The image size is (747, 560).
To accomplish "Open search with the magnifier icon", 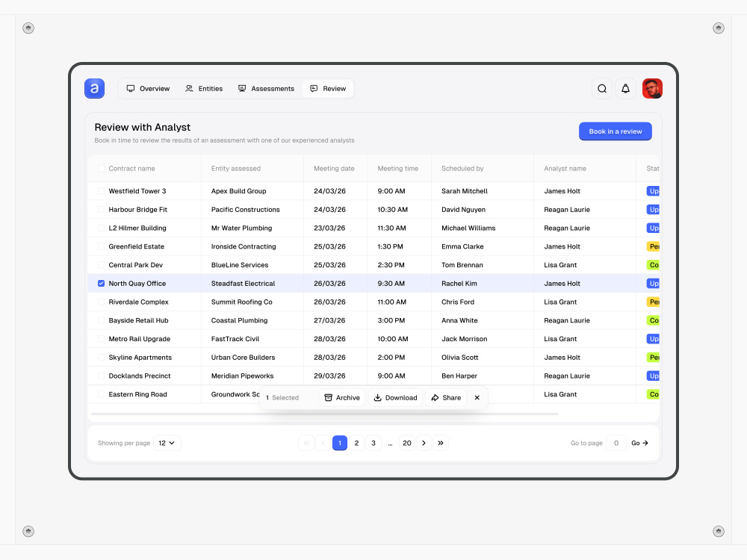I will [602, 89].
